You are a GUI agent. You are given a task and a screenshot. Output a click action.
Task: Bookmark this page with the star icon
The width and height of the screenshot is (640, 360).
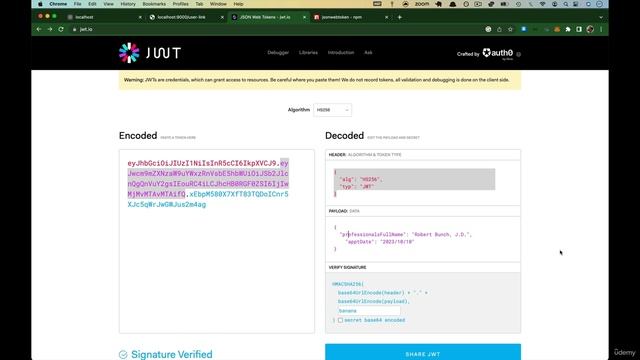click(510, 29)
